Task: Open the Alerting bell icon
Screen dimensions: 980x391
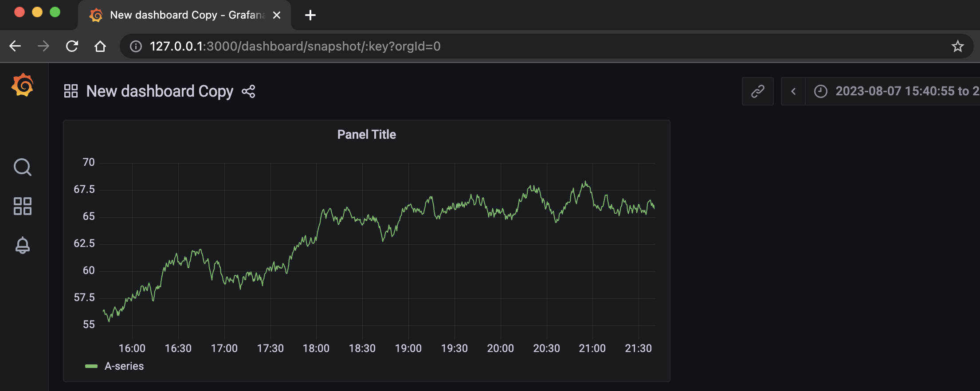Action: [x=23, y=245]
